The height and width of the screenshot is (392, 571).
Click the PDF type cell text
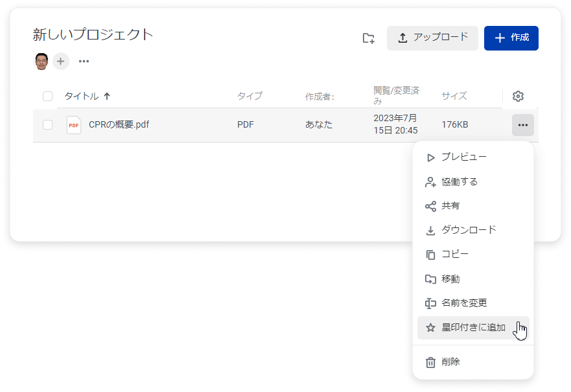[246, 124]
